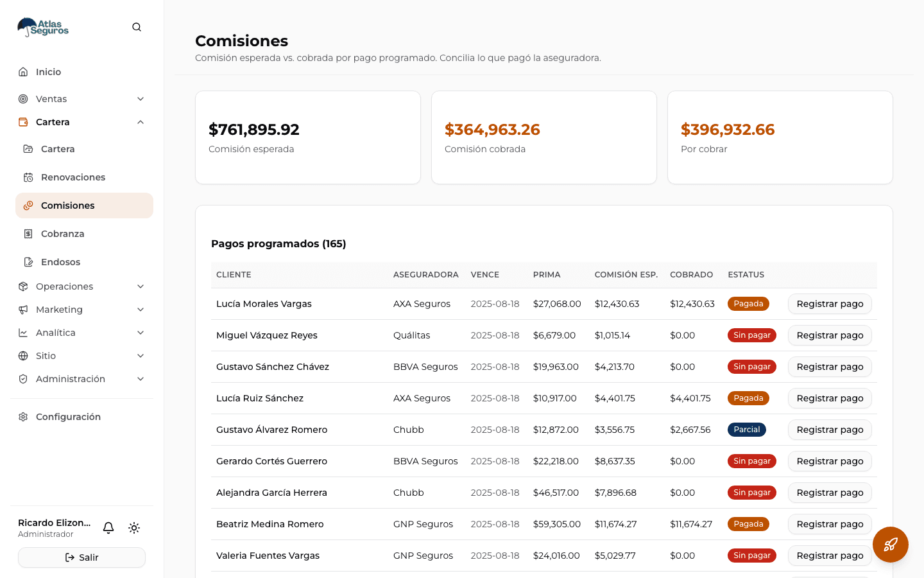This screenshot has height=578, width=924.
Task: Register payment for Gustavo Álvarez Romero
Action: 830,430
